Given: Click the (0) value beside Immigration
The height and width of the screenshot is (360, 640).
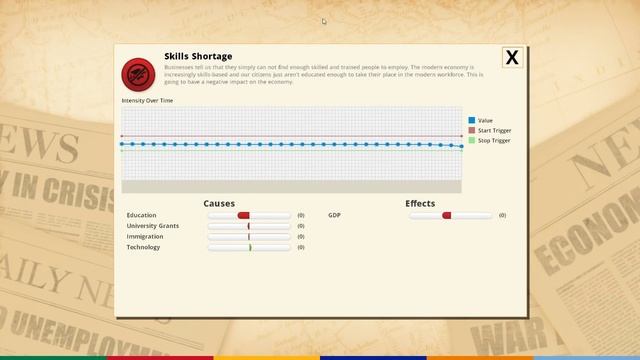Looking at the screenshot, I should click(301, 237).
